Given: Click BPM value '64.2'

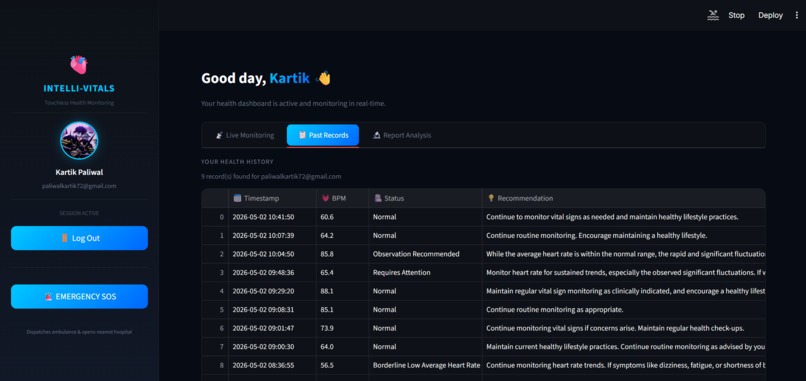Looking at the screenshot, I should (327, 235).
